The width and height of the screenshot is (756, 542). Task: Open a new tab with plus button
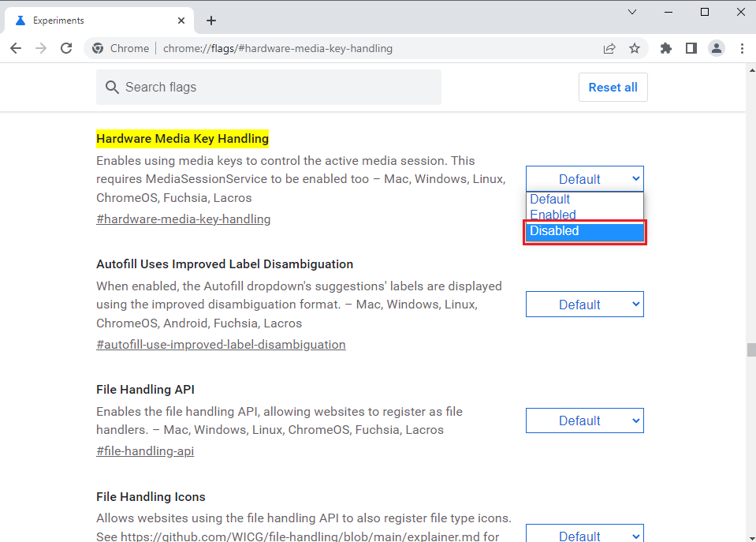click(x=211, y=21)
